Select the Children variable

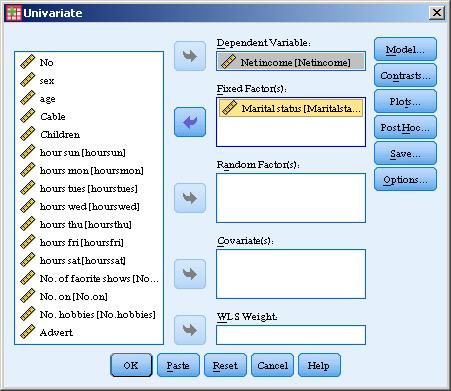(89, 134)
